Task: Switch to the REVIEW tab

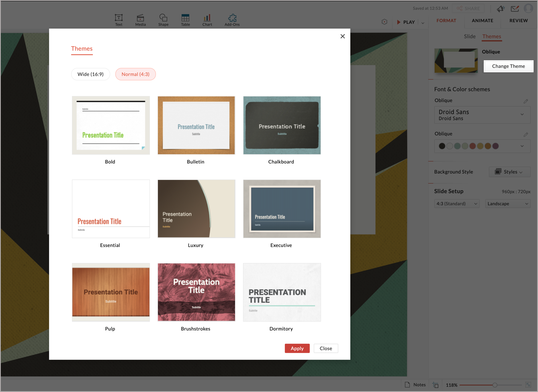Action: tap(518, 20)
